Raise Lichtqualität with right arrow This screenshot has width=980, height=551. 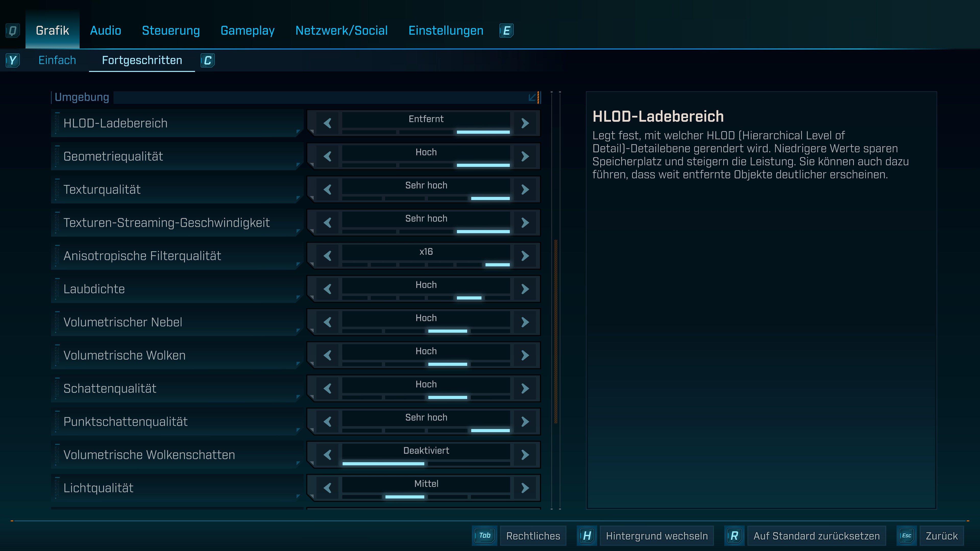tap(525, 488)
